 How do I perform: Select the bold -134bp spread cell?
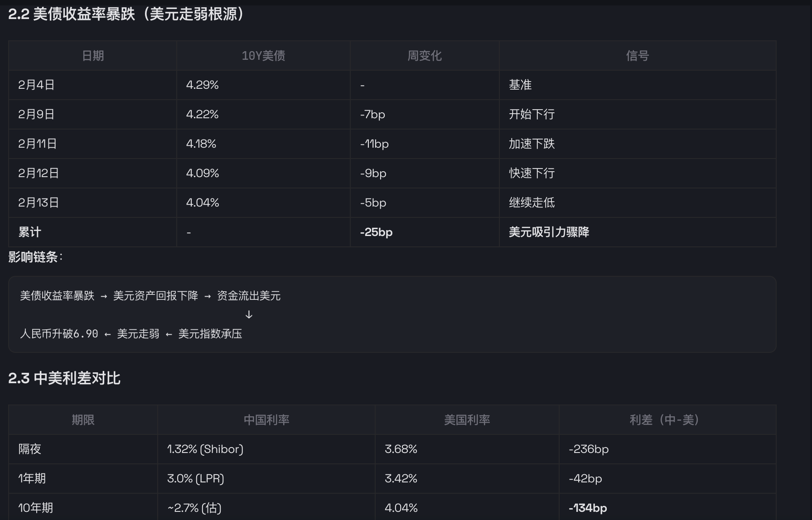coord(588,508)
